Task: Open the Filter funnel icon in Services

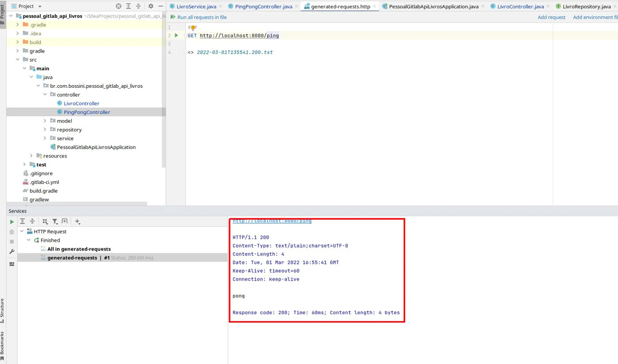Action: (55, 221)
